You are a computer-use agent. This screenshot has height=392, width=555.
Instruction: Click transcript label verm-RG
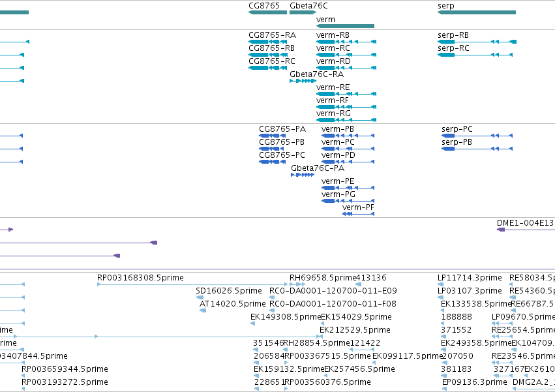point(333,113)
